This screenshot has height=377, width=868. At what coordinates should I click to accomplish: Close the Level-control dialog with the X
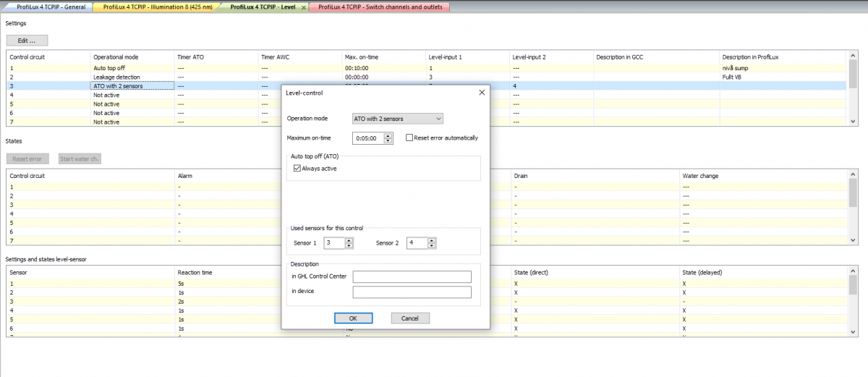[482, 93]
